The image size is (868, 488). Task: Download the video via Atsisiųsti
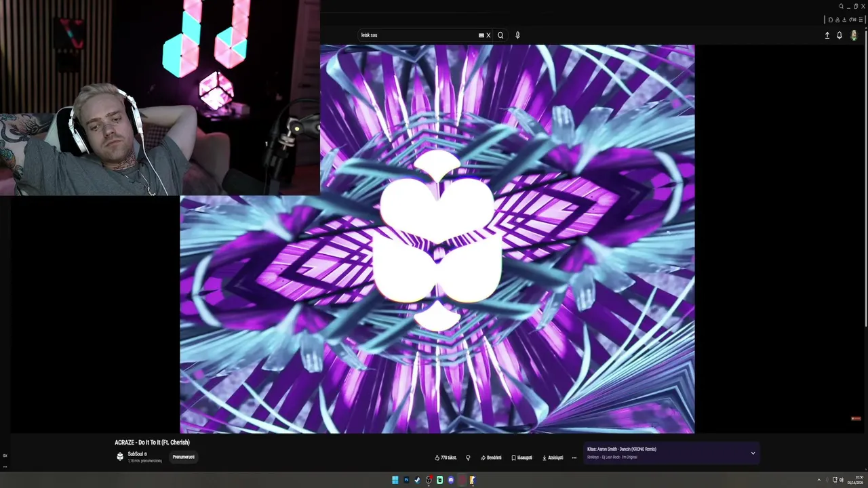553,457
